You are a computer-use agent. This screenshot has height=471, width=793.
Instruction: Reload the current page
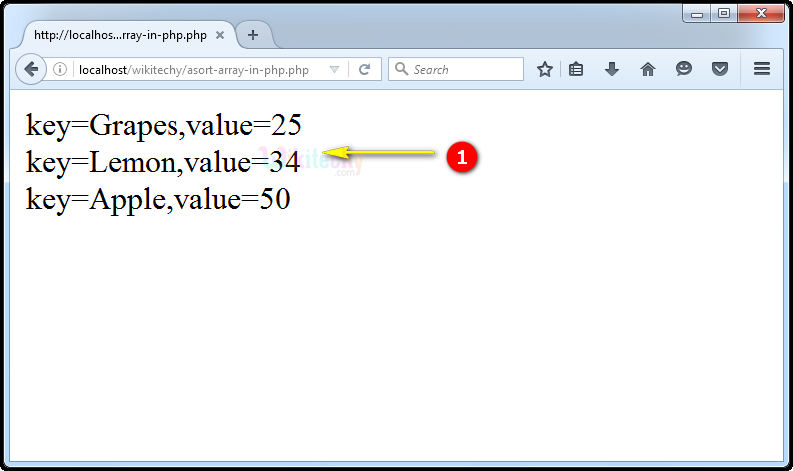click(x=365, y=70)
